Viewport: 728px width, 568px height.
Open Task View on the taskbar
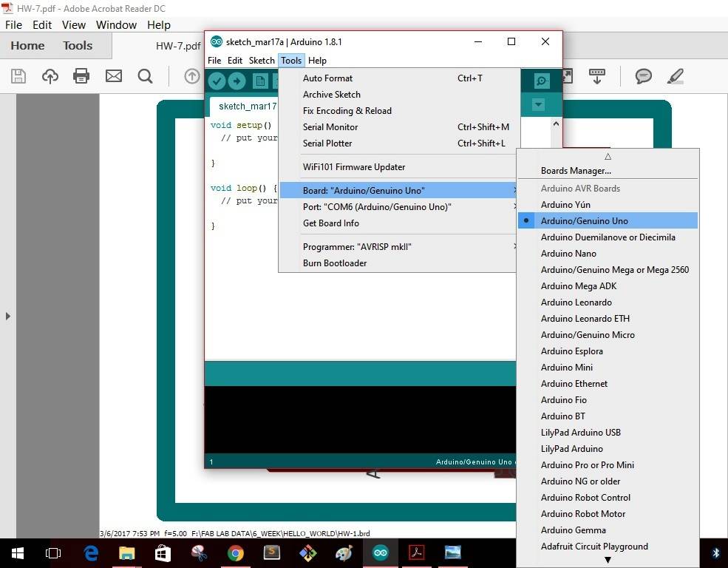pos(53,553)
